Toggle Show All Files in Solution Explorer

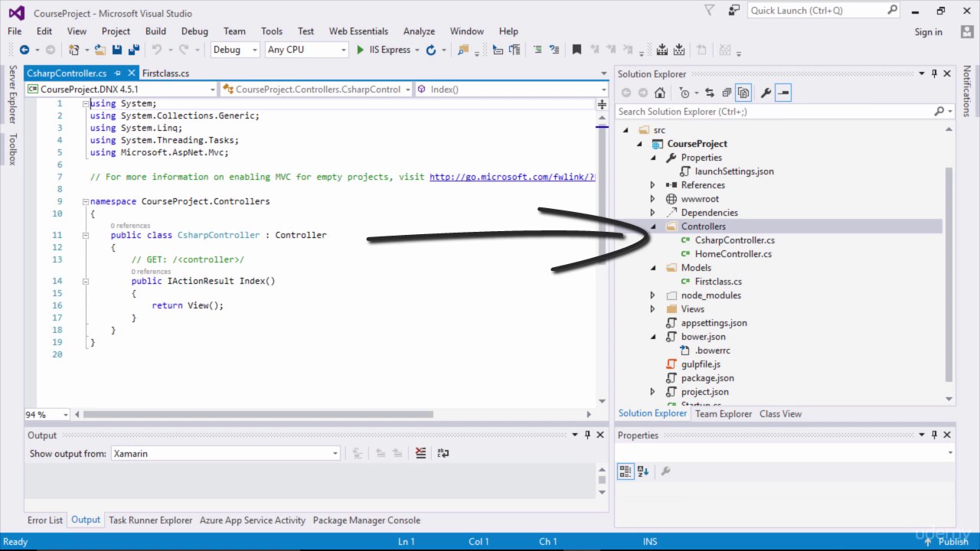pos(743,93)
